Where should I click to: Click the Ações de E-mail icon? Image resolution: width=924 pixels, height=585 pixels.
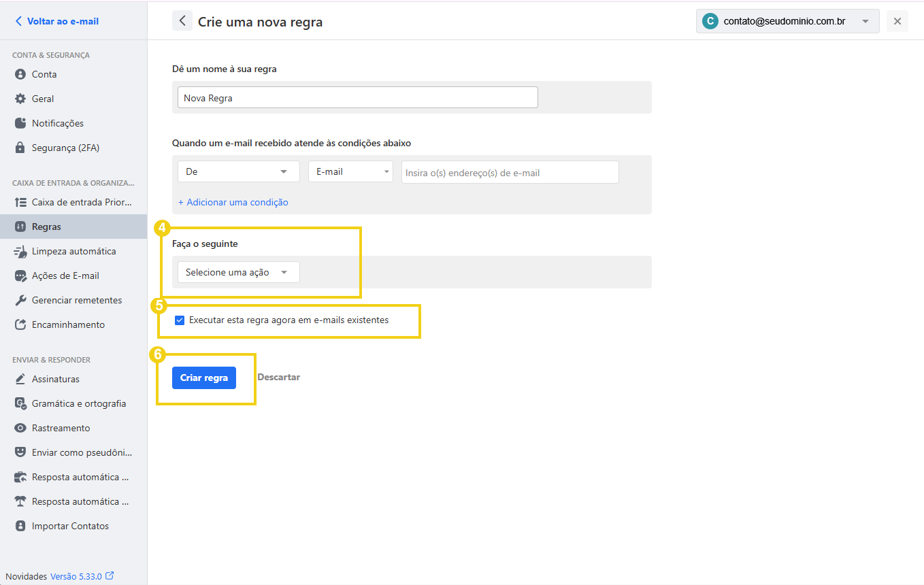20,275
